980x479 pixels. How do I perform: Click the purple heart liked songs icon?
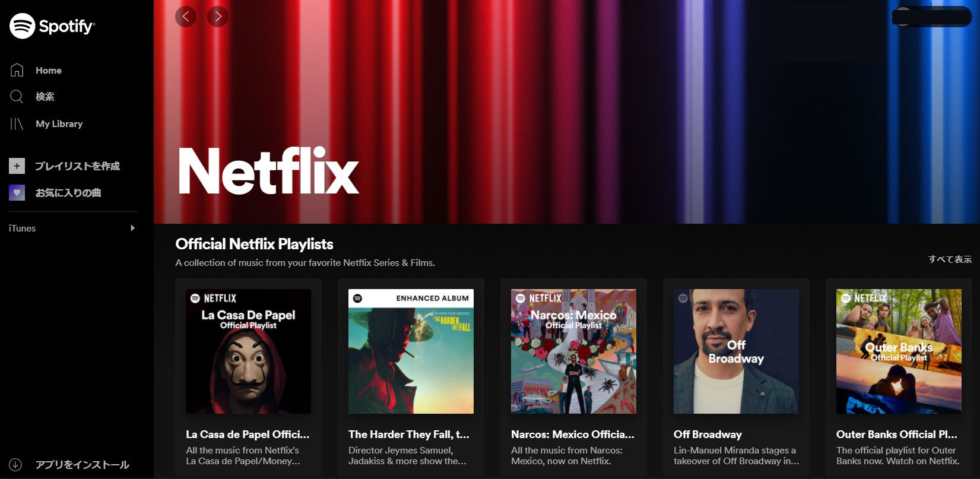pyautogui.click(x=17, y=193)
